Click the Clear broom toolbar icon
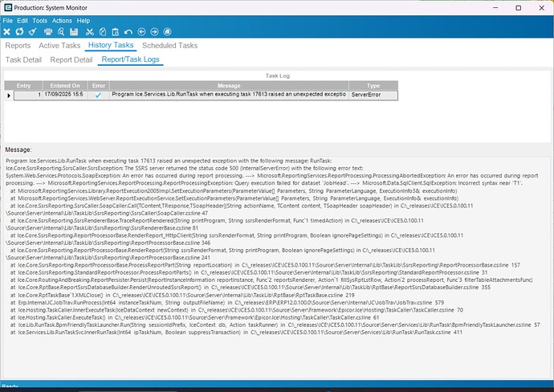Screen dimensions: 554x392 32,32
